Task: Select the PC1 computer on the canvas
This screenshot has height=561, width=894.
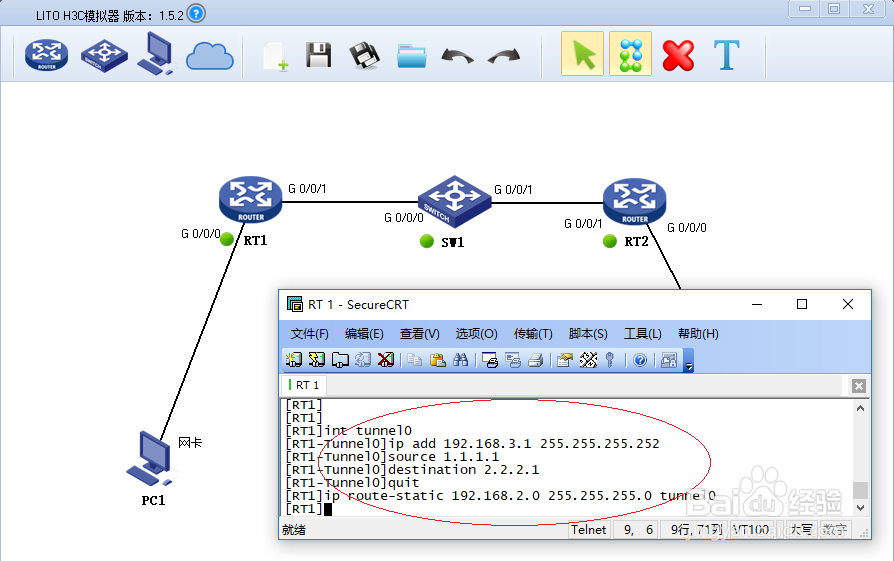Action: 151,460
